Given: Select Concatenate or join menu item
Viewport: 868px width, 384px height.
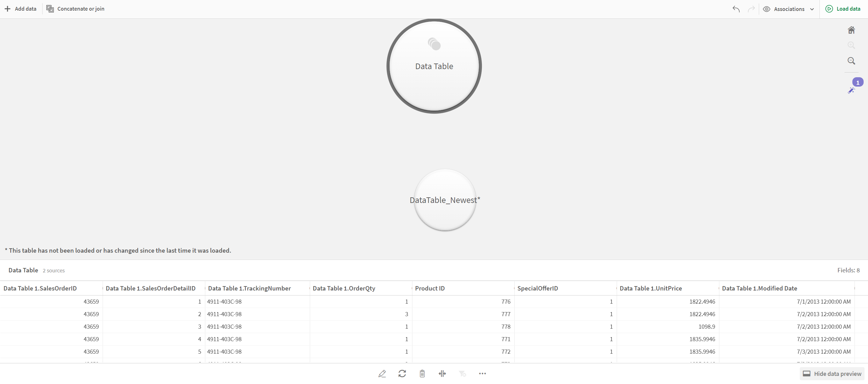Looking at the screenshot, I should click(77, 9).
